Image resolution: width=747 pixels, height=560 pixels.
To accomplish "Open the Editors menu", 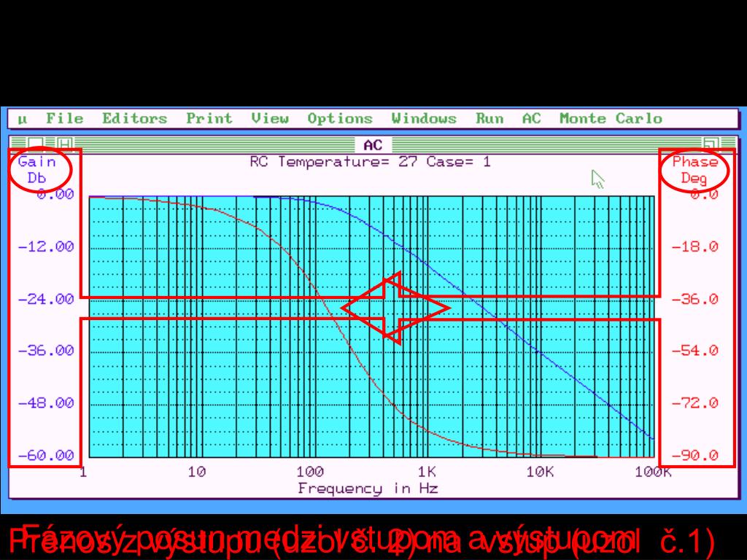I will click(x=135, y=118).
